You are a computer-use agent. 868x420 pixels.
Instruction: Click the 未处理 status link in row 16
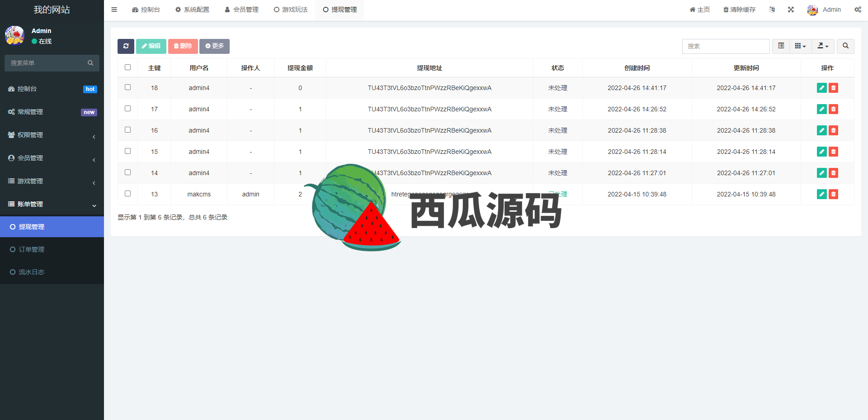(x=557, y=130)
